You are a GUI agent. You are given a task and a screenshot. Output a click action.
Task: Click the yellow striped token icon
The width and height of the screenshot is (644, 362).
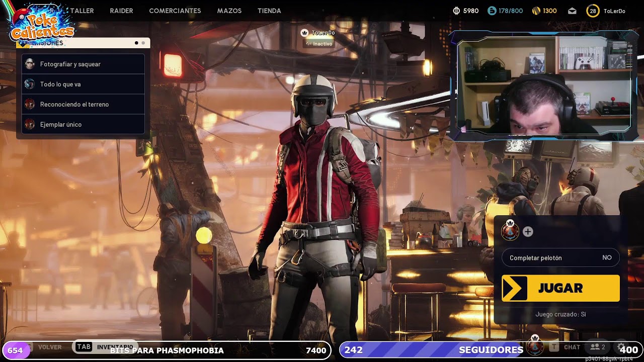pyautogui.click(x=536, y=11)
